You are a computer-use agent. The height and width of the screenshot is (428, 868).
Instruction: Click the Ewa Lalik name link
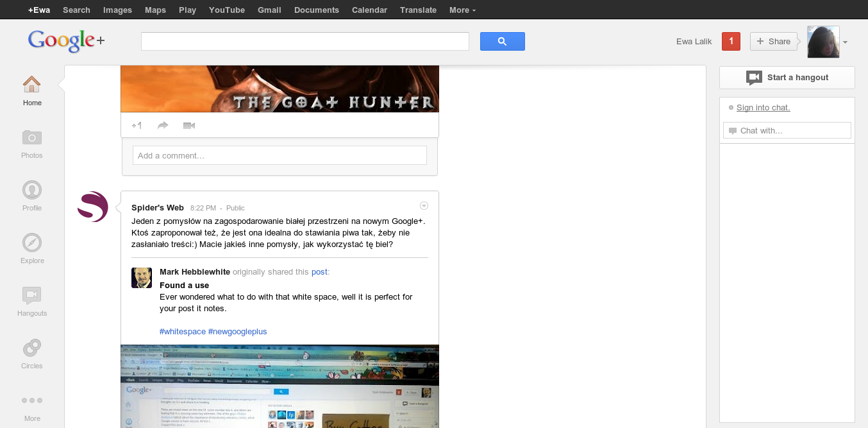coord(694,42)
